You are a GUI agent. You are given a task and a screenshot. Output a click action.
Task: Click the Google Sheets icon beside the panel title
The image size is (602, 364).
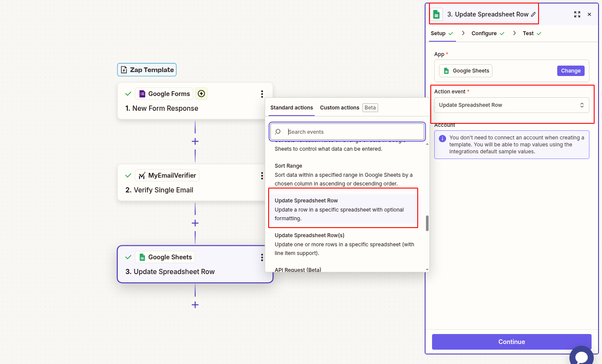pyautogui.click(x=436, y=14)
